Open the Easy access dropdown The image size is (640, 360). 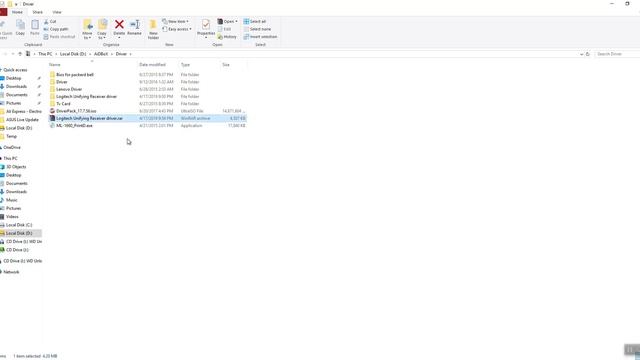tap(177, 29)
